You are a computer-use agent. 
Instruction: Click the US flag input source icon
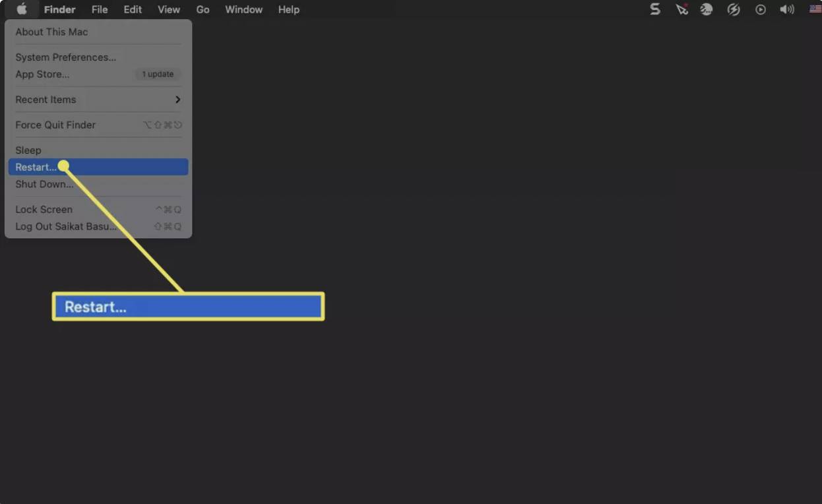[x=813, y=9]
